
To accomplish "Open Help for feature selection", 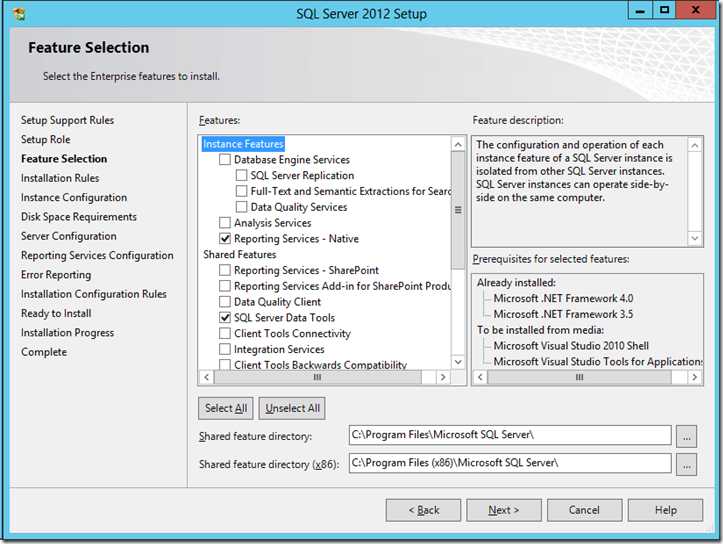I will coord(665,510).
